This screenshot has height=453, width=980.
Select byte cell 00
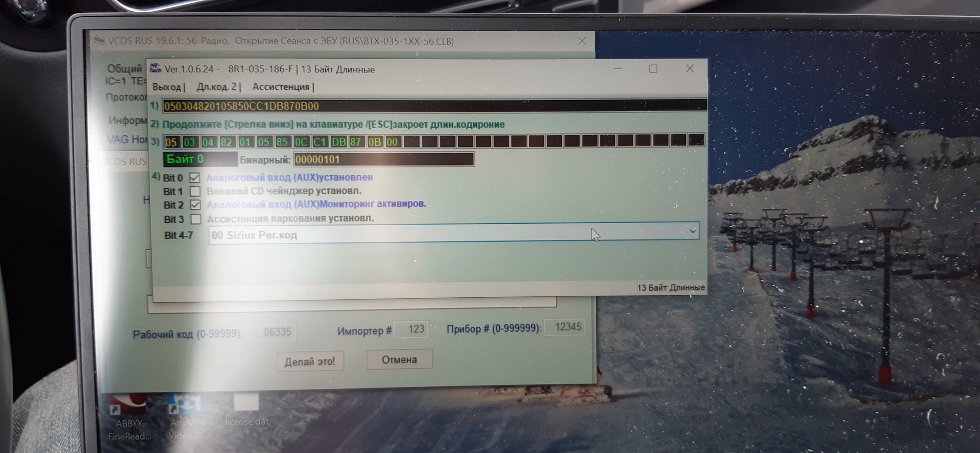pos(392,142)
